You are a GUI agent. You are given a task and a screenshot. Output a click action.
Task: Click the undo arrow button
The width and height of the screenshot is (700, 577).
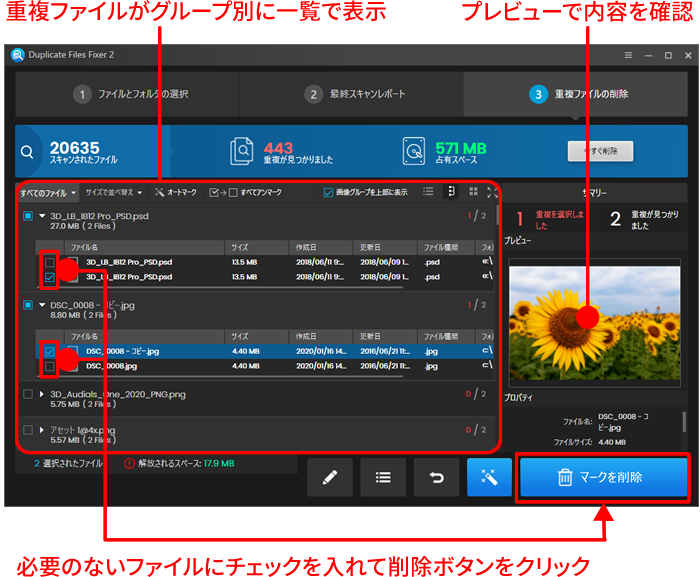[436, 477]
